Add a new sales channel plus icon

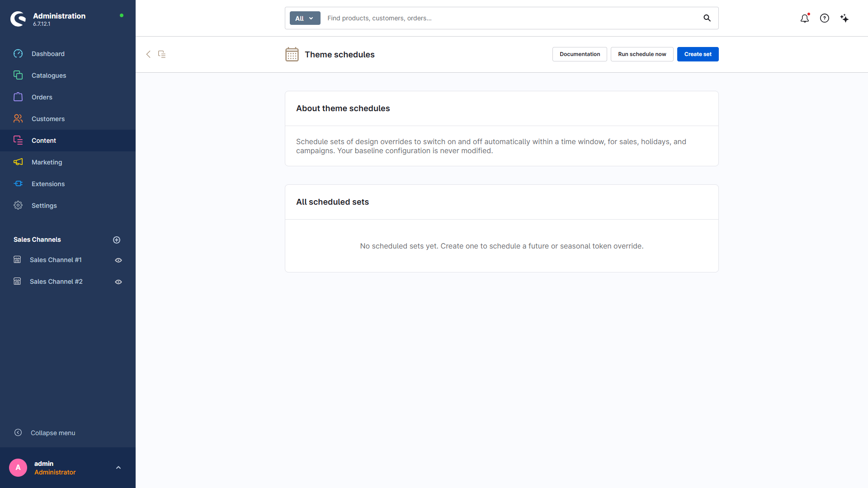[x=117, y=240]
